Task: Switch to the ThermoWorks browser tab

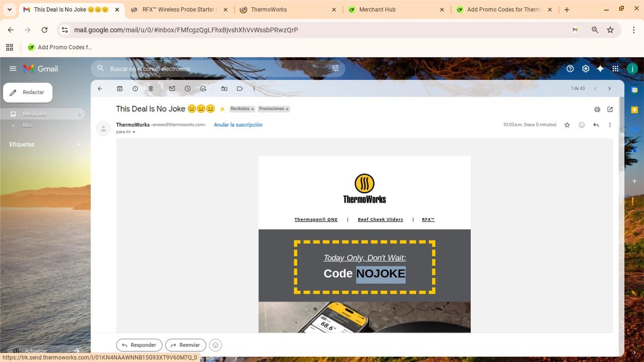Action: point(288,9)
